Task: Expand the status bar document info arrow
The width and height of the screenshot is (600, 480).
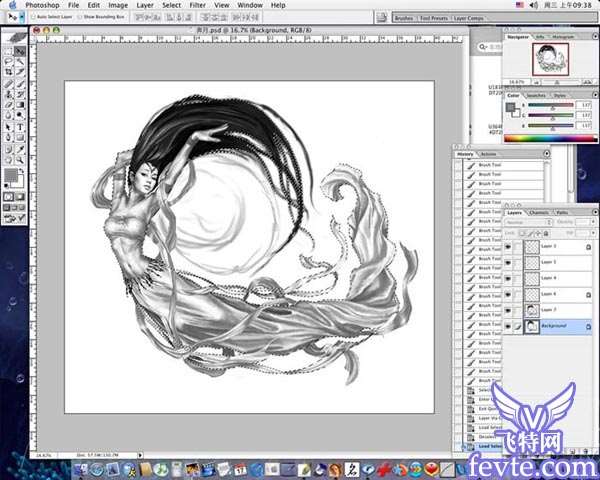Action: coord(140,456)
